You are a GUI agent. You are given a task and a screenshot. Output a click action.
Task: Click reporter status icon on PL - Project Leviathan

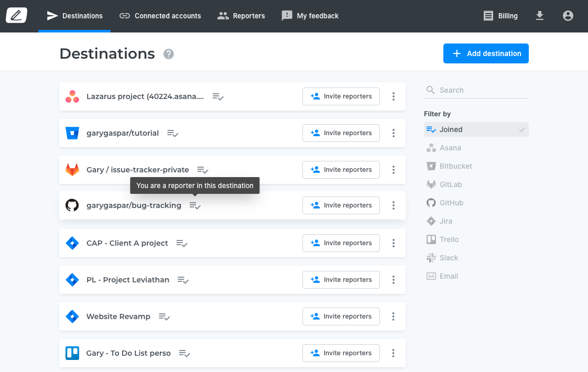pyautogui.click(x=183, y=280)
